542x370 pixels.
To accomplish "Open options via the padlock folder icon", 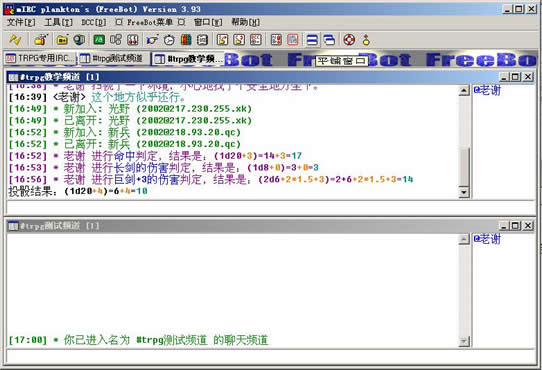I will pyautogui.click(x=41, y=40).
